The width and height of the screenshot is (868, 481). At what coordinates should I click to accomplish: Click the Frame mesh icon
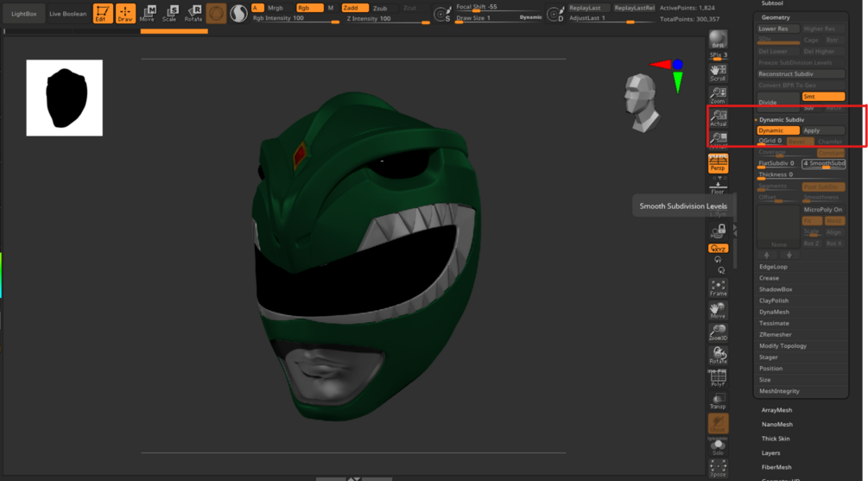718,288
